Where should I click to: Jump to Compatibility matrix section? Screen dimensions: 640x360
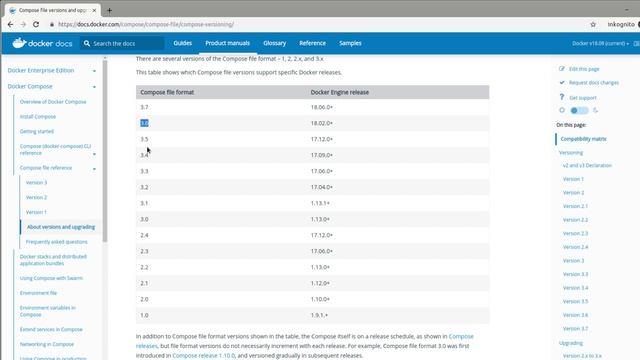point(583,139)
